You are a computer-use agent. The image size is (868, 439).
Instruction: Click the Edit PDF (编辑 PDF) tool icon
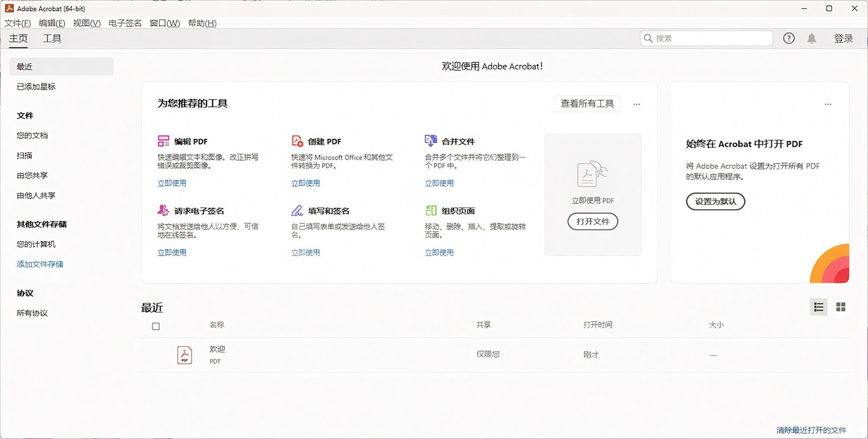tap(163, 141)
